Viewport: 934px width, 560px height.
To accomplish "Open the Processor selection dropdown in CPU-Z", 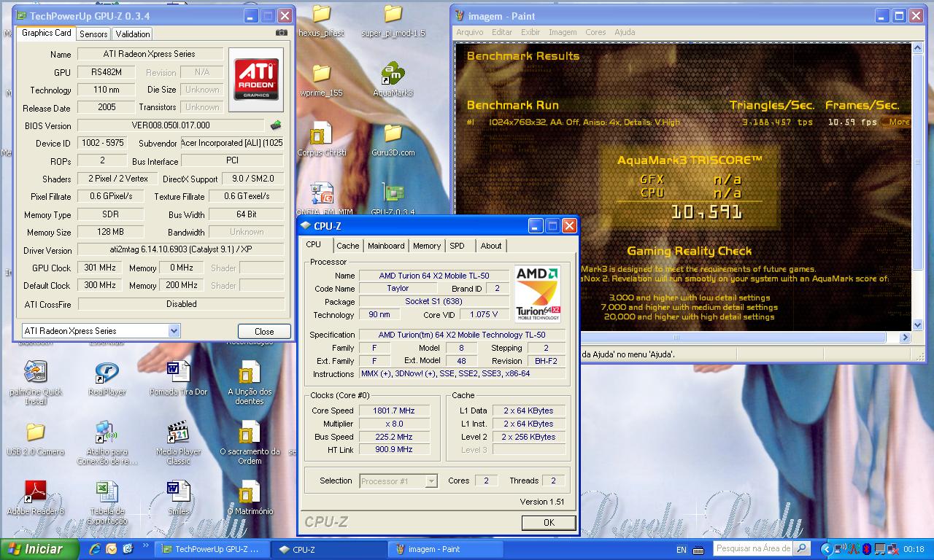I will (431, 481).
